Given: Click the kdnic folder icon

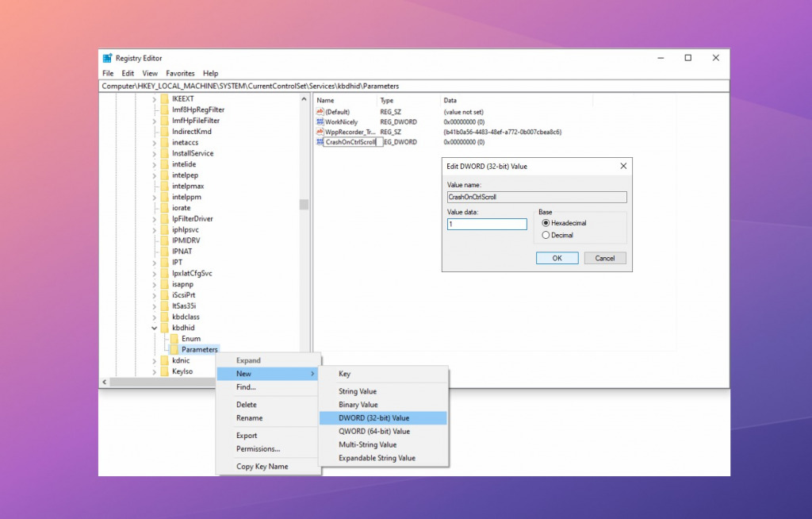Looking at the screenshot, I should click(165, 360).
